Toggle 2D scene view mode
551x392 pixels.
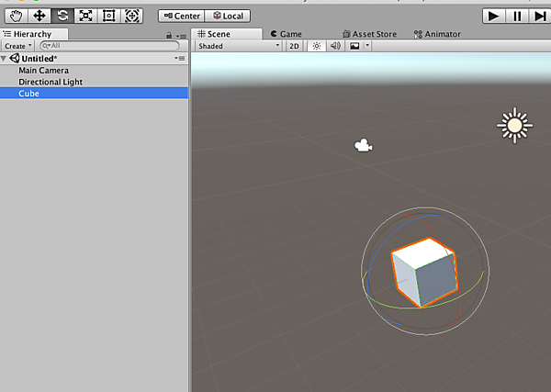point(294,46)
